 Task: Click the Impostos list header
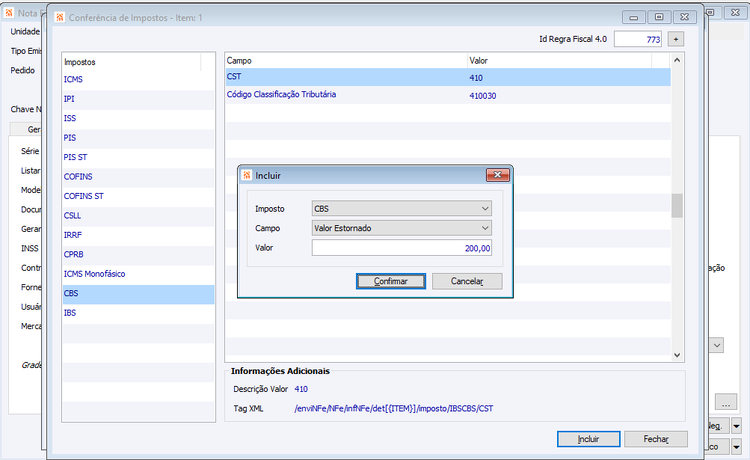(132, 62)
